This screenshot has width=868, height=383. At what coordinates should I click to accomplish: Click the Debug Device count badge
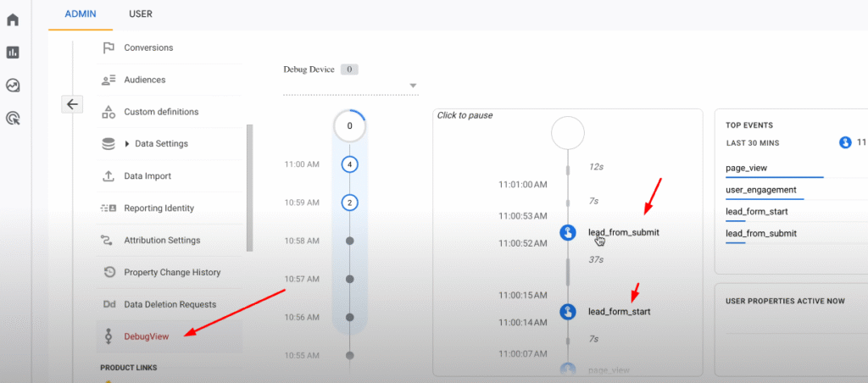pyautogui.click(x=349, y=69)
